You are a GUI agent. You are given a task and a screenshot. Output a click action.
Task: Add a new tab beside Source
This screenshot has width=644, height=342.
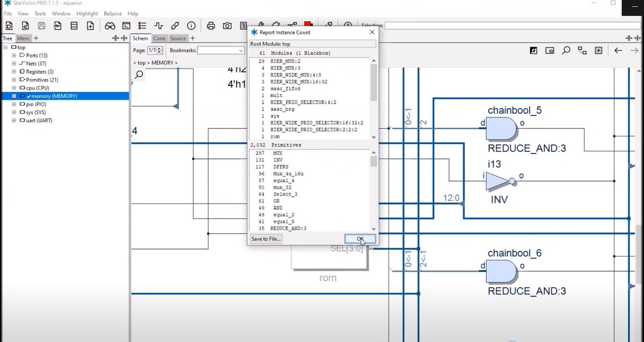(193, 38)
